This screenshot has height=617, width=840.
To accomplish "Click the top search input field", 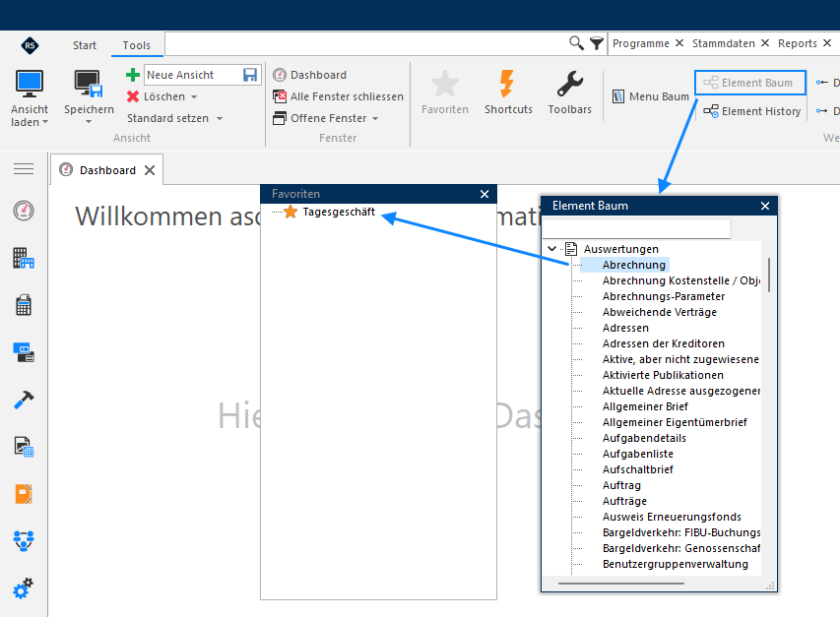I will tap(366, 43).
